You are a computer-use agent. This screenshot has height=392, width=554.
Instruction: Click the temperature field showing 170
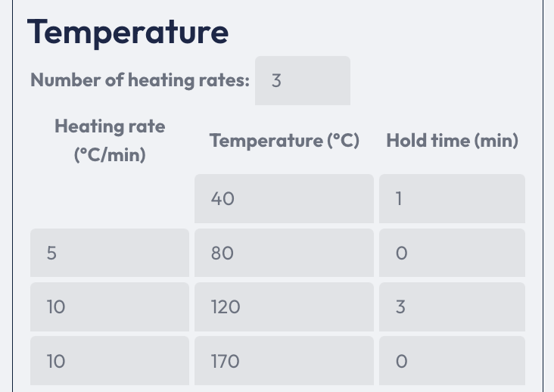[x=284, y=362]
